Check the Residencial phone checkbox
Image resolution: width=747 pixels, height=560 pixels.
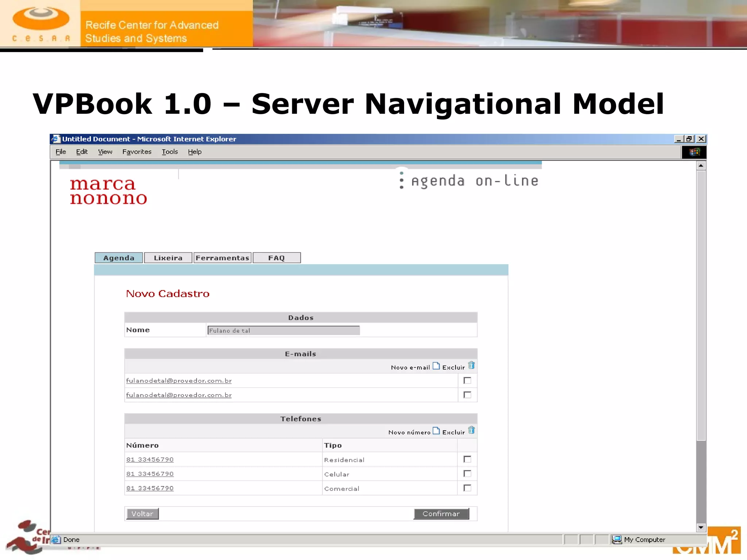click(467, 459)
